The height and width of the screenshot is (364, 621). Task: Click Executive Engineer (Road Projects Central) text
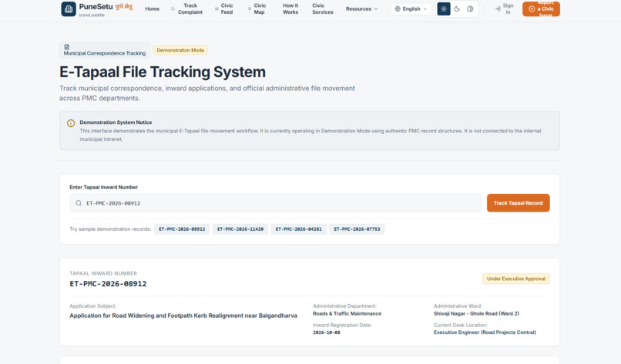485,332
